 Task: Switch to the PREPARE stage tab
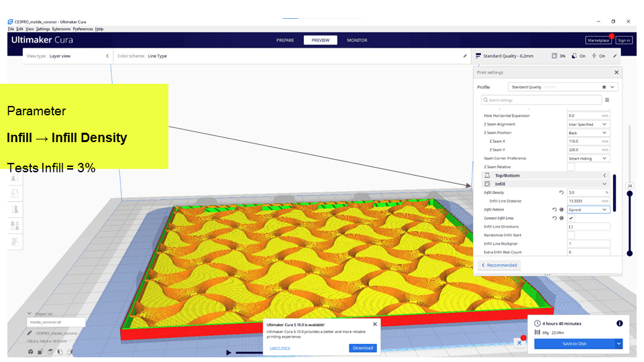(286, 40)
